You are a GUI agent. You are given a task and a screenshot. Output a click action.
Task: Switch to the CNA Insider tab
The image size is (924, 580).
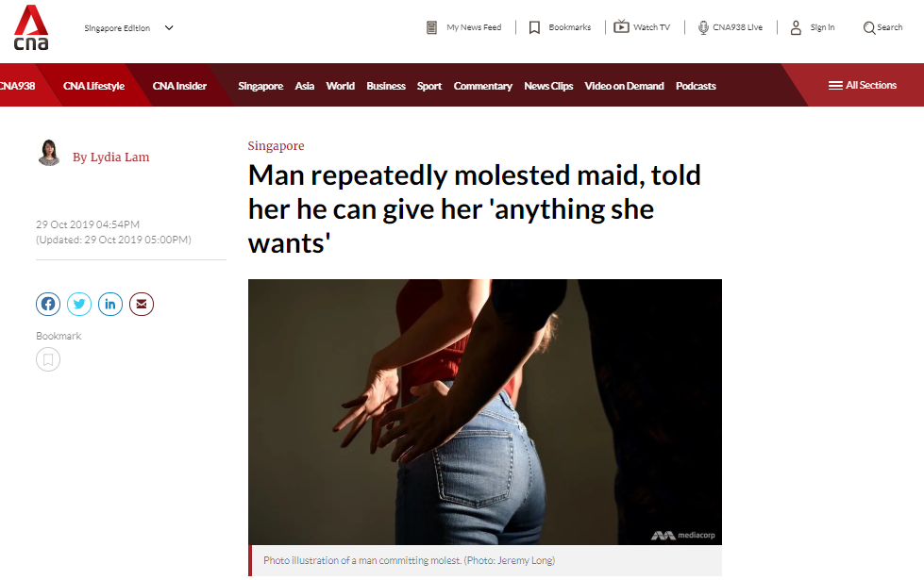coord(179,86)
